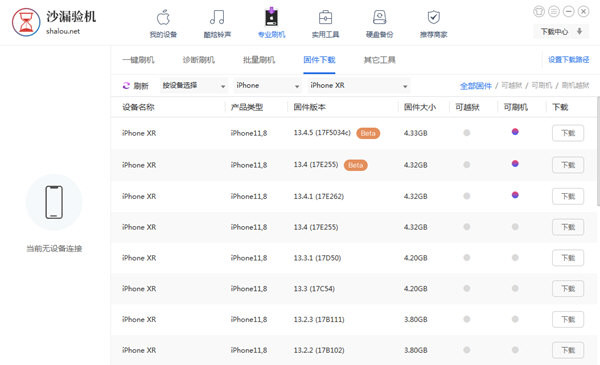Click the 可越狱 gray dot for 13.4.5

tap(466, 133)
